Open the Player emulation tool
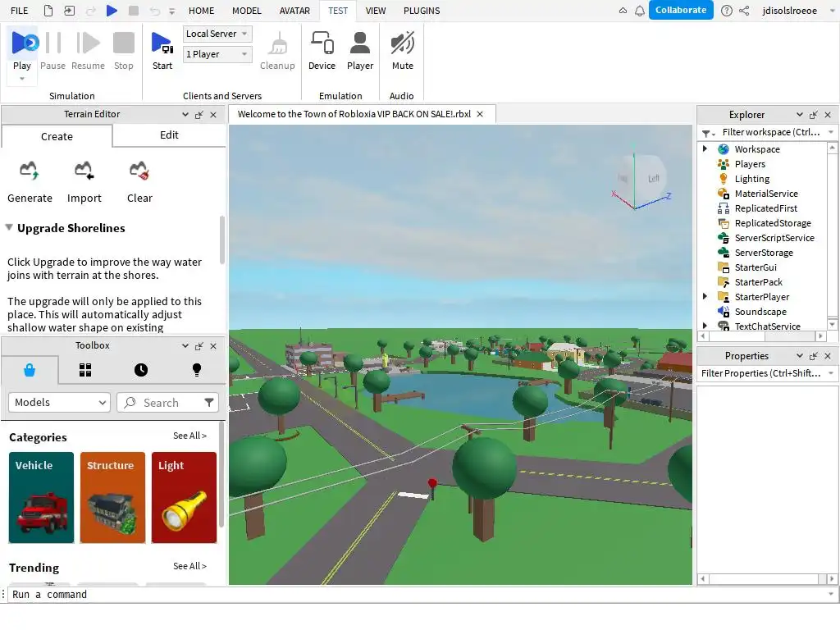The image size is (840, 630). coord(360,51)
